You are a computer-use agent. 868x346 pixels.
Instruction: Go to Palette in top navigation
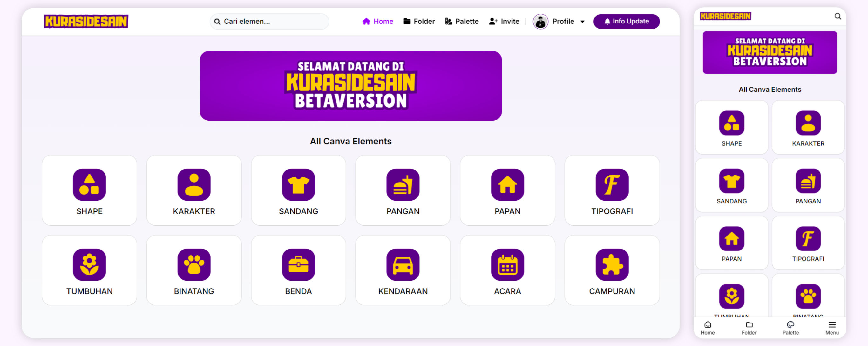(x=461, y=22)
